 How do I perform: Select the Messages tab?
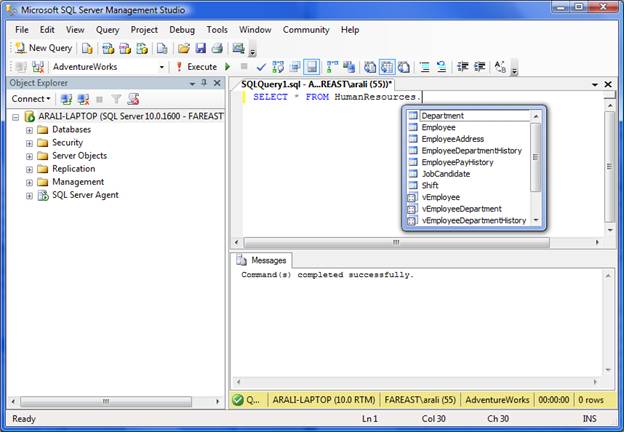[x=261, y=260]
